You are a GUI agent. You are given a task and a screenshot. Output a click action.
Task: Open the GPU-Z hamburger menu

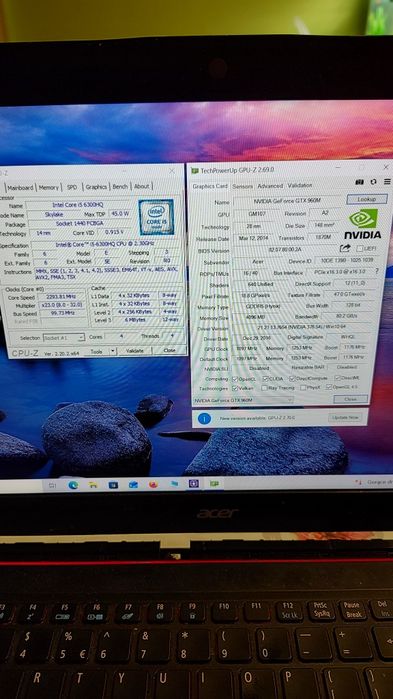[x=387, y=182]
